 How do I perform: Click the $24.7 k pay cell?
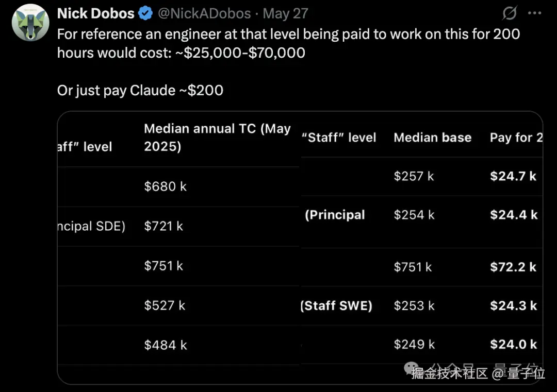pyautogui.click(x=513, y=176)
